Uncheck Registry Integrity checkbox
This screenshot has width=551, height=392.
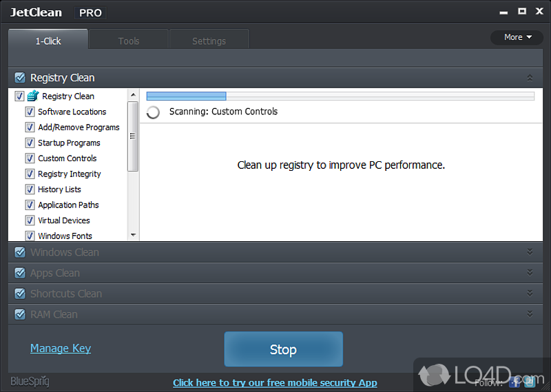(x=30, y=174)
